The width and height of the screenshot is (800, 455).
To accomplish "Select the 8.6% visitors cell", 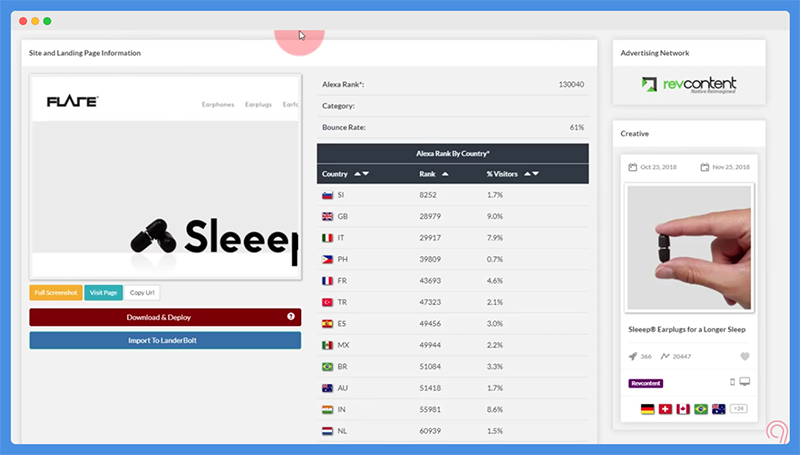I will point(495,409).
